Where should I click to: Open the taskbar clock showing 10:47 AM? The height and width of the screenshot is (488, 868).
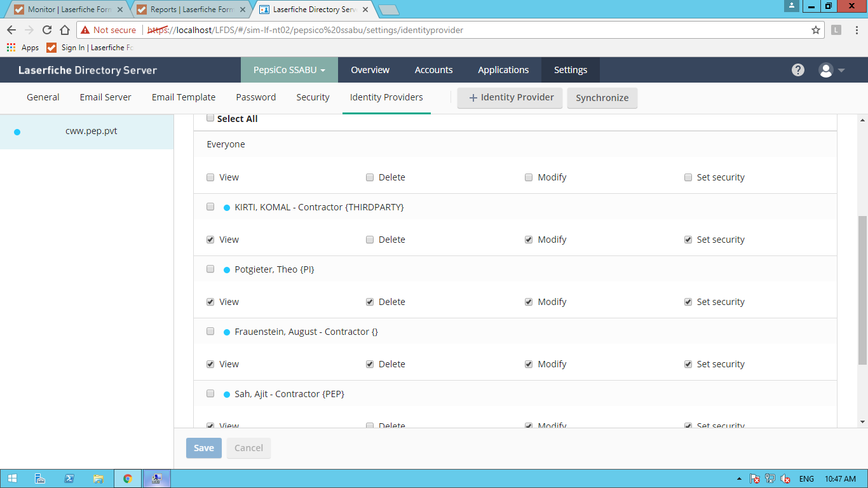tap(840, 479)
